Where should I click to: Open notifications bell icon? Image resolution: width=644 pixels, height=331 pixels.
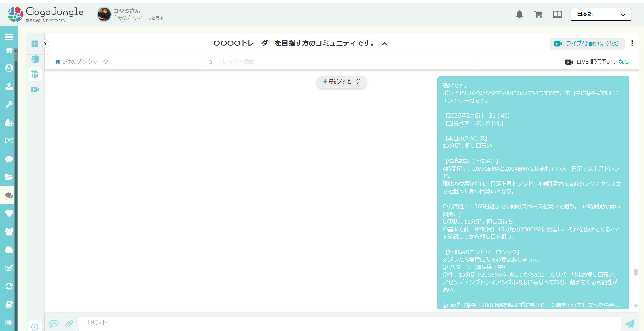click(520, 14)
